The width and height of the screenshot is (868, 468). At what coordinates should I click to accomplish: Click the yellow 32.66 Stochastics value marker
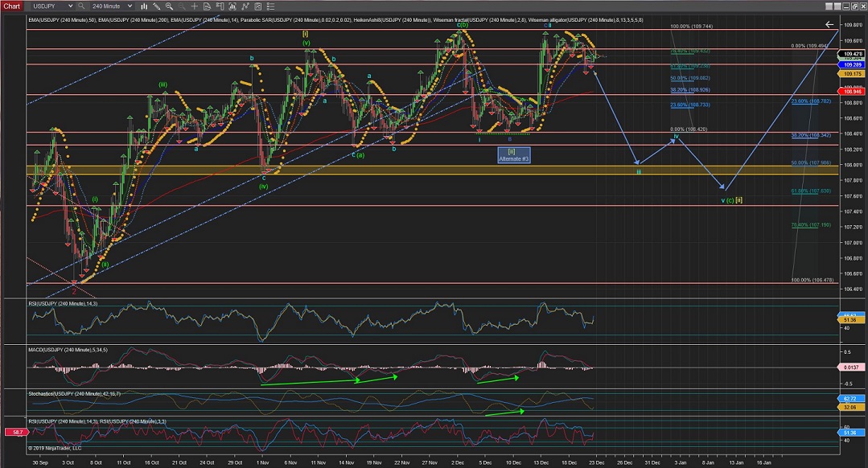[850, 407]
